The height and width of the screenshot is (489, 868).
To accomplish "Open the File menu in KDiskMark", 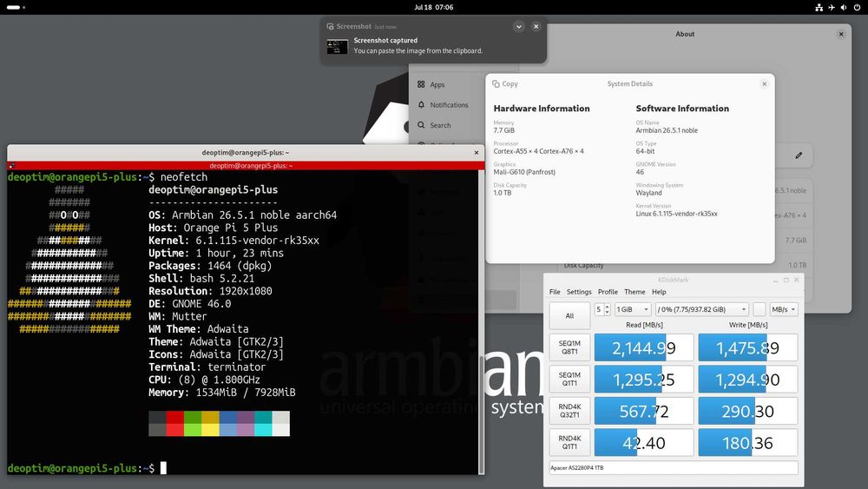I will 555,292.
